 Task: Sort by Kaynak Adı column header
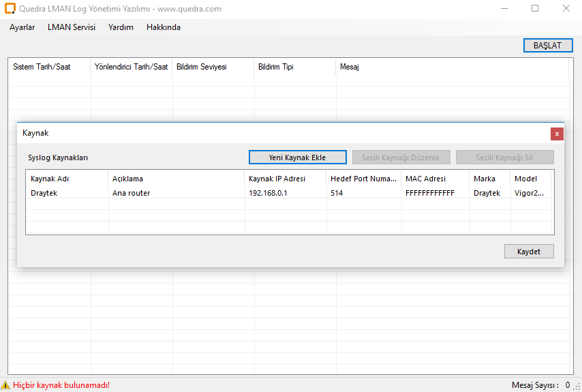click(x=50, y=179)
